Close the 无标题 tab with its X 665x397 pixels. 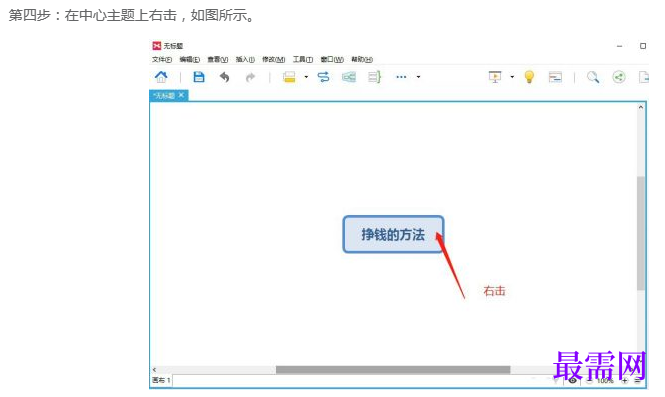tap(182, 95)
